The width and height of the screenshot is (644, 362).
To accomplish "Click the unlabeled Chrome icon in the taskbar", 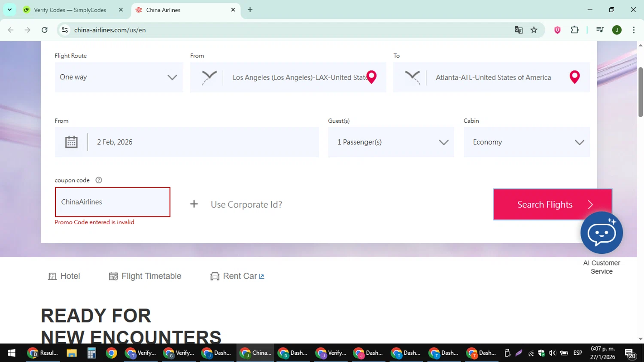I will 112,353.
